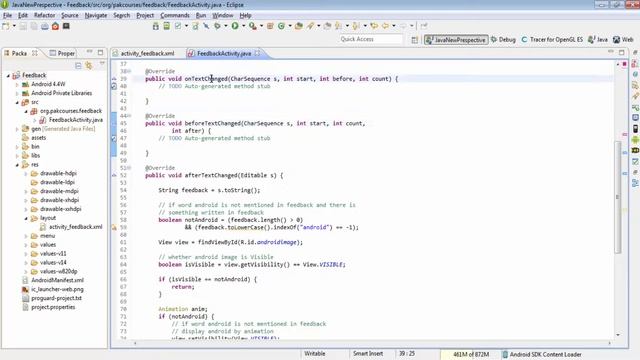Open the Navigate menu

point(96,16)
